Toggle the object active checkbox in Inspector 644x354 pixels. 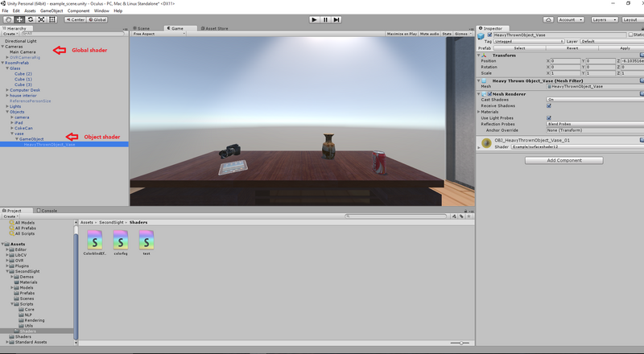(489, 35)
